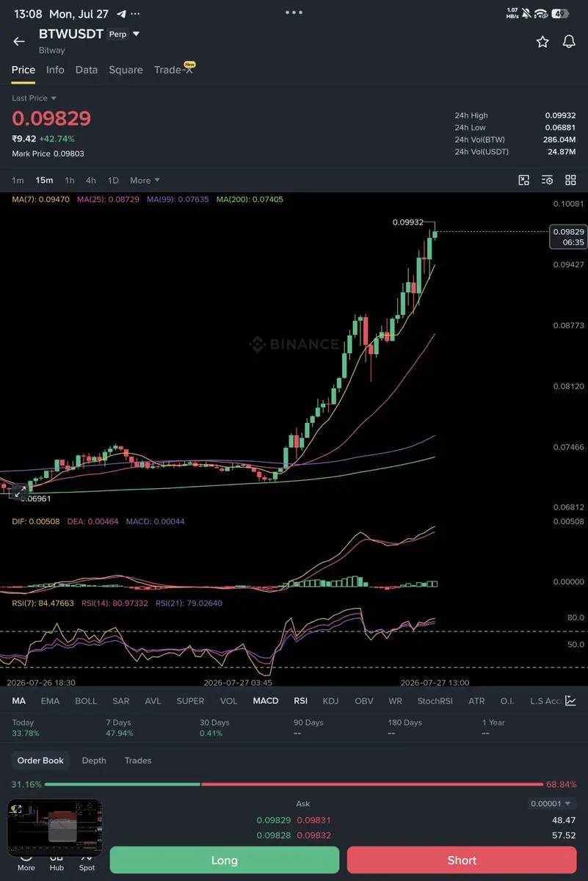This screenshot has width=588, height=881.
Task: Open the multi-chart grid layout icon
Action: pos(570,180)
